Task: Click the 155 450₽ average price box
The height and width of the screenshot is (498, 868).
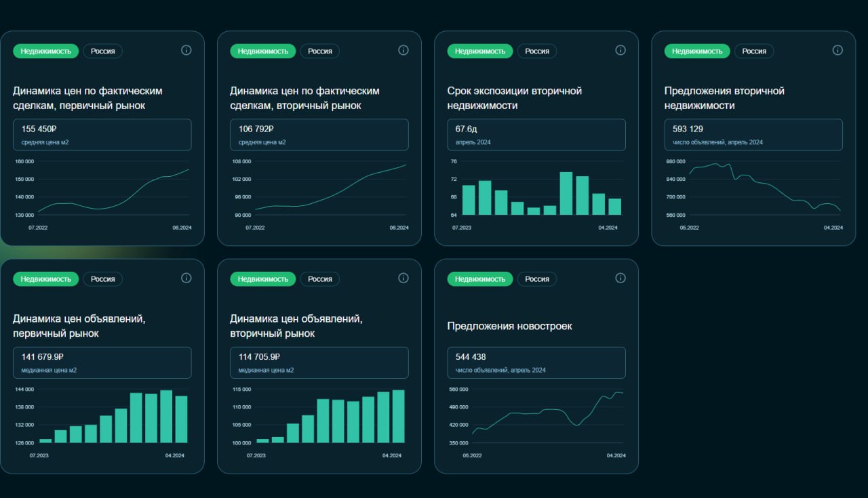Action: click(x=102, y=135)
